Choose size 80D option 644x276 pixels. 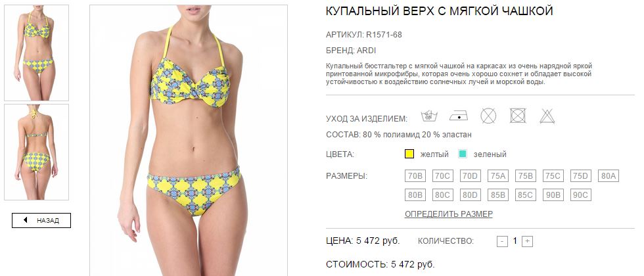[x=471, y=195]
